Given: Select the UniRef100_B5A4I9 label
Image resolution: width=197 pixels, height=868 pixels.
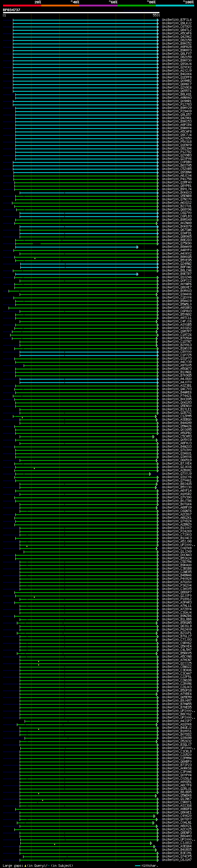Looking at the screenshot, I should (x=177, y=301).
